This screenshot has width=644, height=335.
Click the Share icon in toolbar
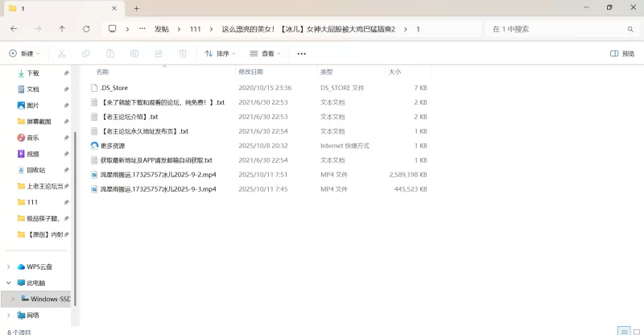[x=159, y=54]
